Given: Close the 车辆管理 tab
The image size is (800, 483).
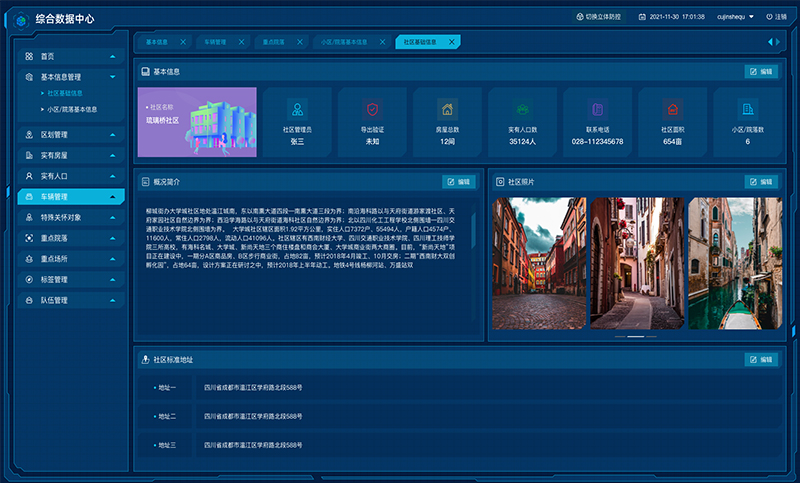Looking at the screenshot, I should click(x=241, y=42).
